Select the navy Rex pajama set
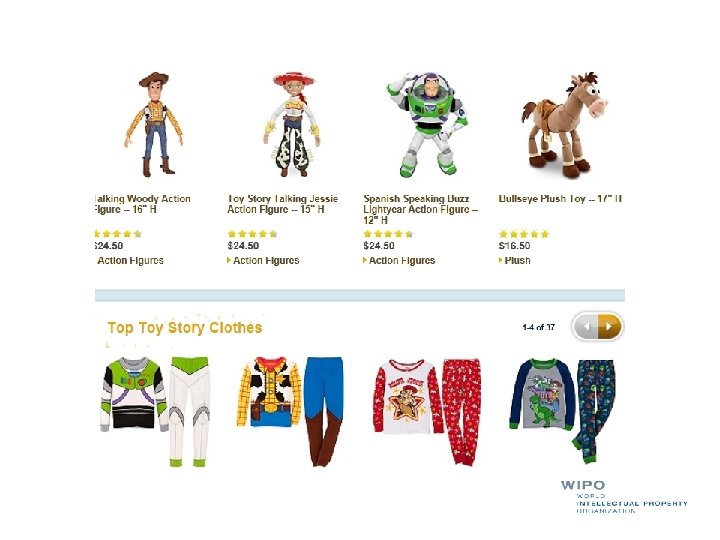This screenshot has width=720, height=540. click(x=562, y=411)
